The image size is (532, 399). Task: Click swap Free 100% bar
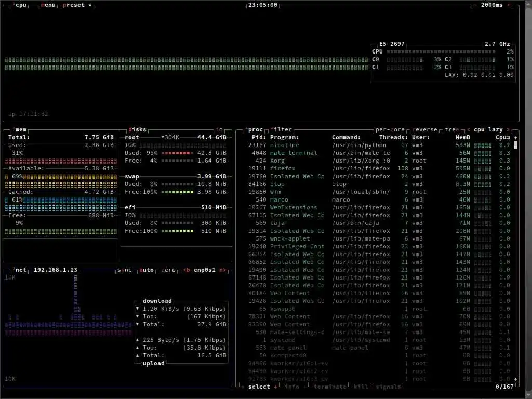(x=177, y=192)
